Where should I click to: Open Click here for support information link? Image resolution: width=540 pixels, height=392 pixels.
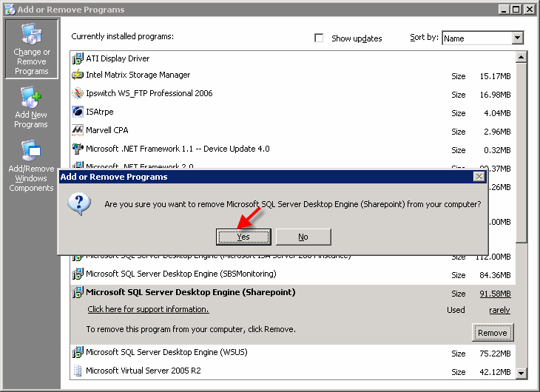coord(148,309)
